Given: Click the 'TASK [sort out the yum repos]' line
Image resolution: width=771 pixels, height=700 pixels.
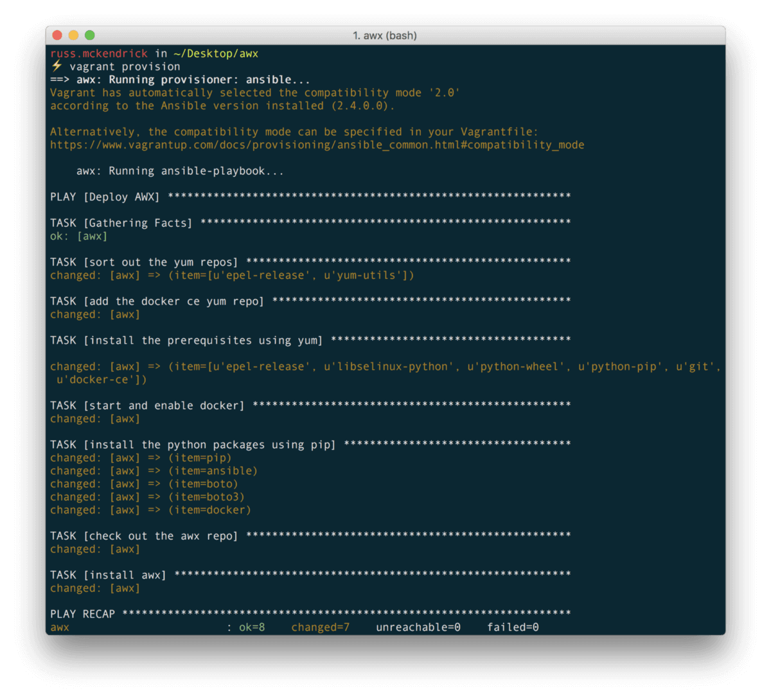Looking at the screenshot, I should (x=144, y=262).
